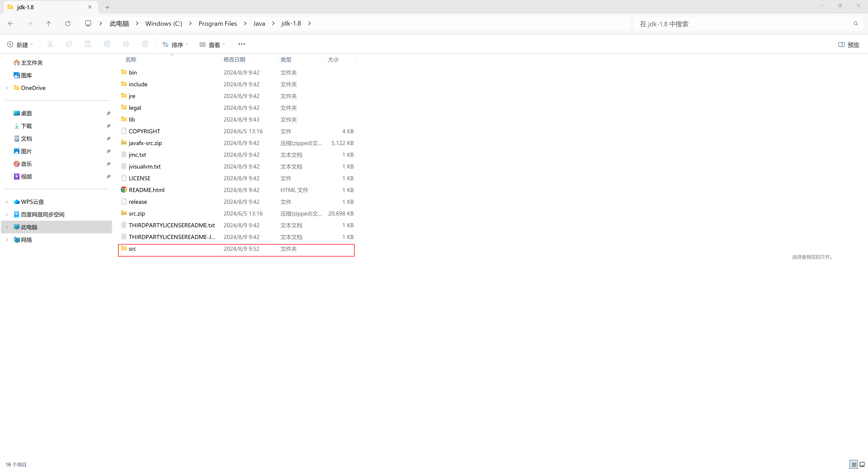Toggle the Preview pane button
This screenshot has height=469, width=868.
849,45
